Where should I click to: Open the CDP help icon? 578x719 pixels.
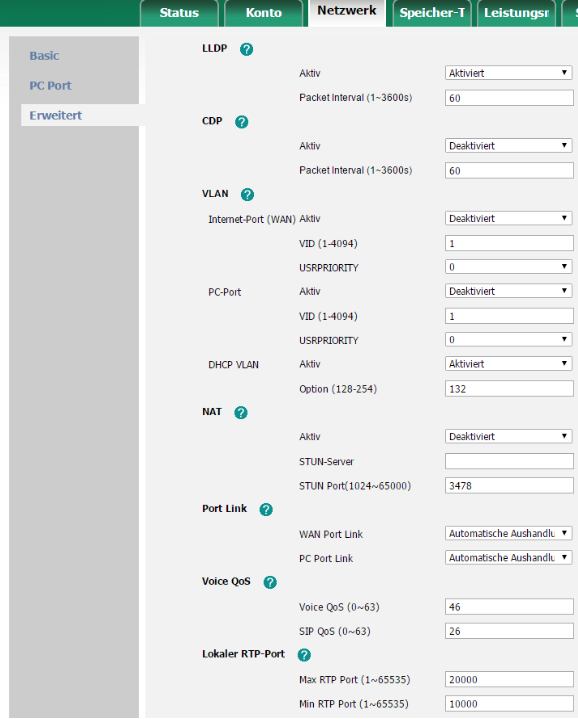[x=242, y=122]
